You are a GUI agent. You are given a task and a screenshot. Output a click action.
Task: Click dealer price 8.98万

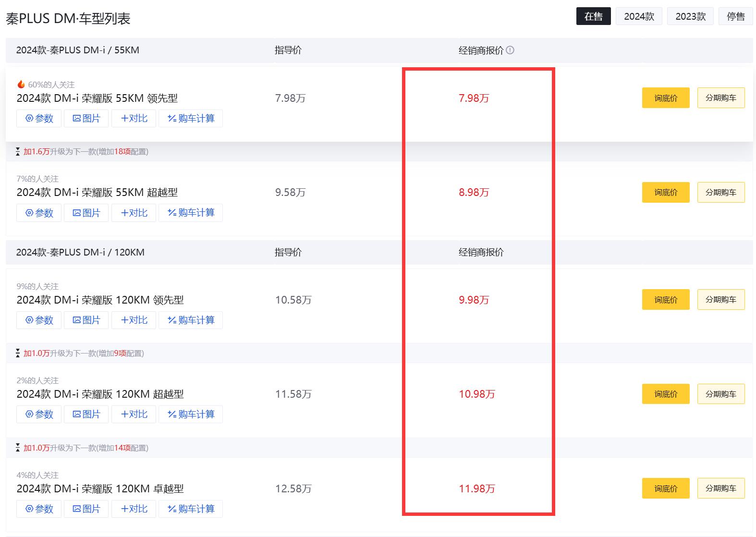point(474,193)
